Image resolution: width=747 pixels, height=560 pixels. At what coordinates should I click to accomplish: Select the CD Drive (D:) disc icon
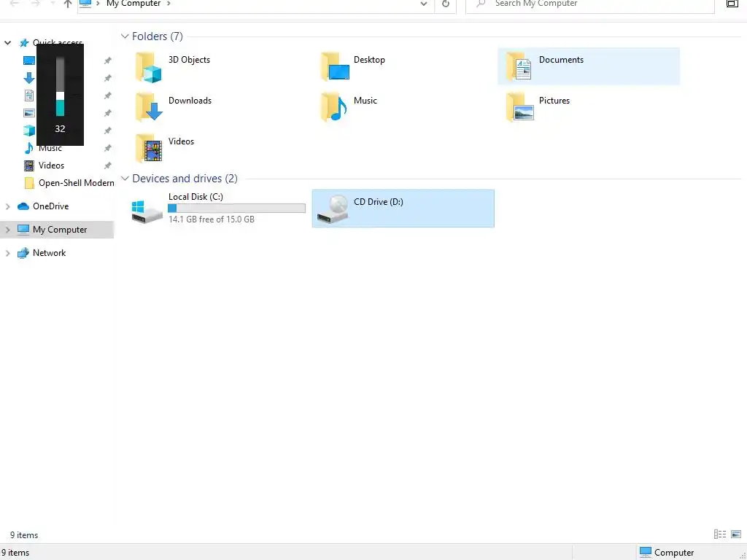click(x=333, y=209)
